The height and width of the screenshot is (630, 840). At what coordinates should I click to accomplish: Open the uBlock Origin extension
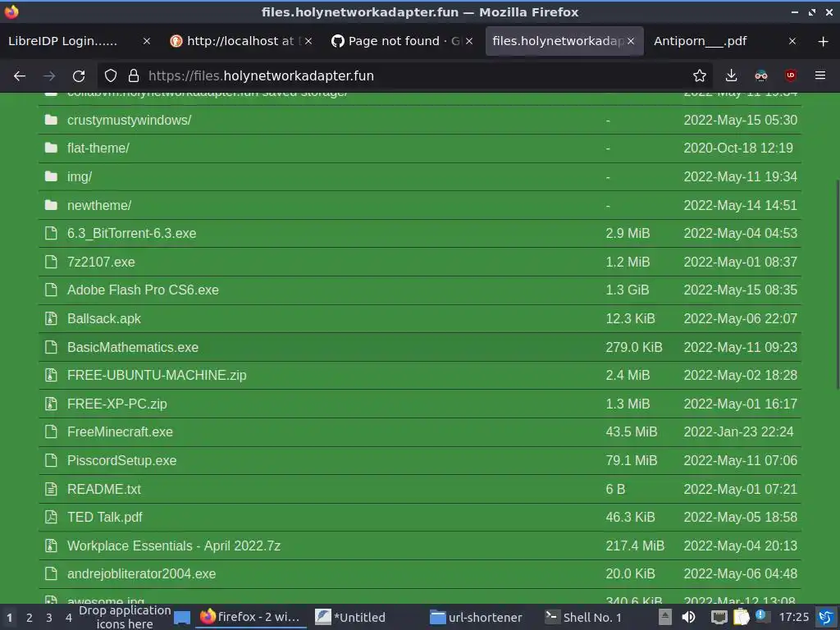tap(790, 76)
